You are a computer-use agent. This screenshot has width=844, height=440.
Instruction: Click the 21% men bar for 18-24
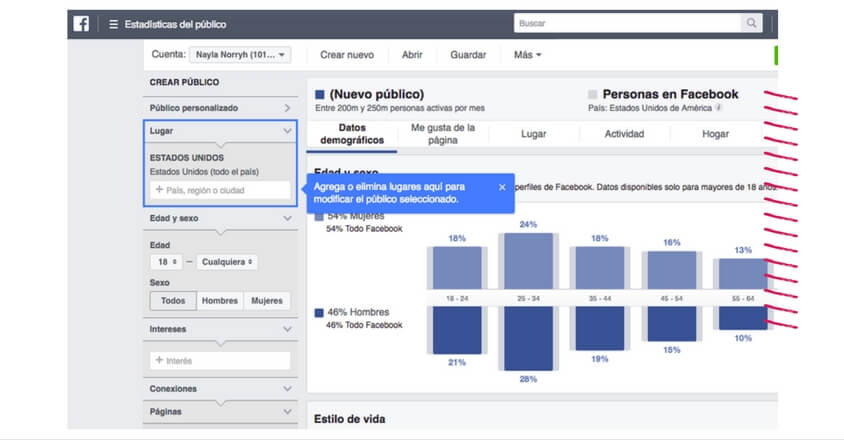pyautogui.click(x=457, y=330)
